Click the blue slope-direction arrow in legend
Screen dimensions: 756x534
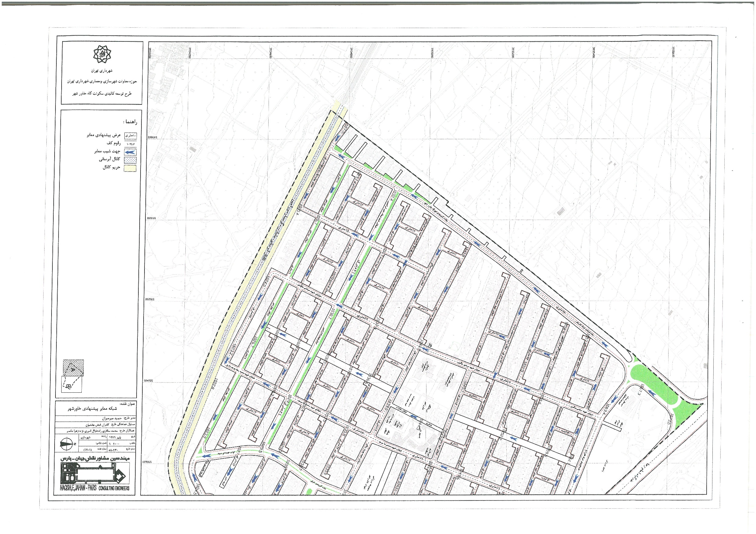tap(130, 152)
